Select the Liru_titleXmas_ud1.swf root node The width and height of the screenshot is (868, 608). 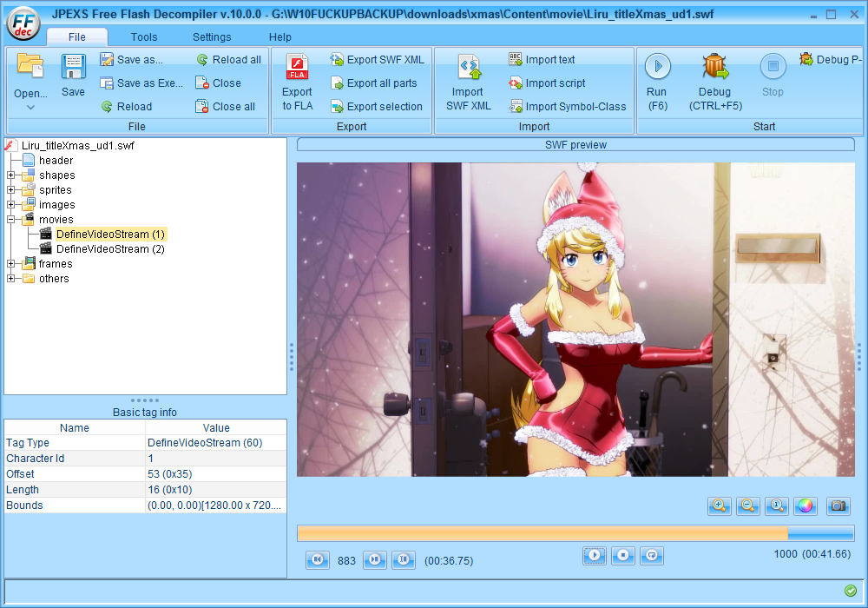(77, 146)
